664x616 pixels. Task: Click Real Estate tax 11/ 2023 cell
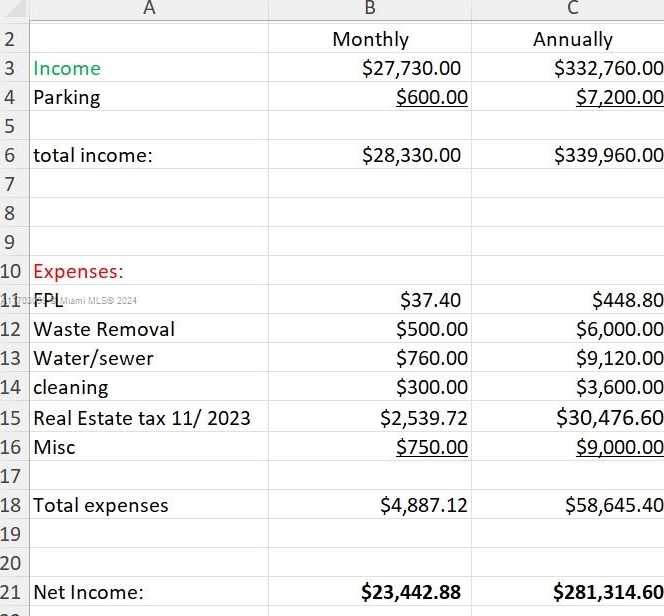[149, 417]
